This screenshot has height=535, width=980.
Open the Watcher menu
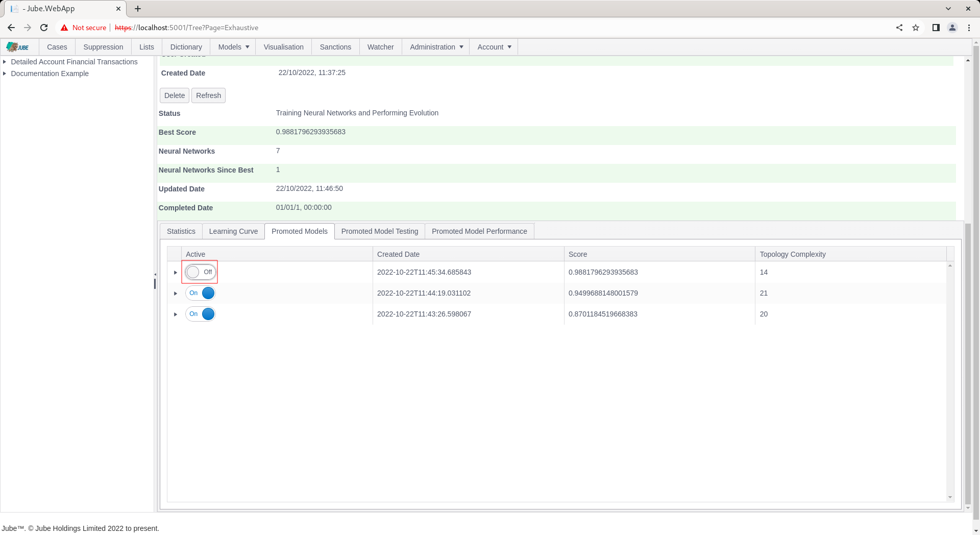tap(381, 47)
